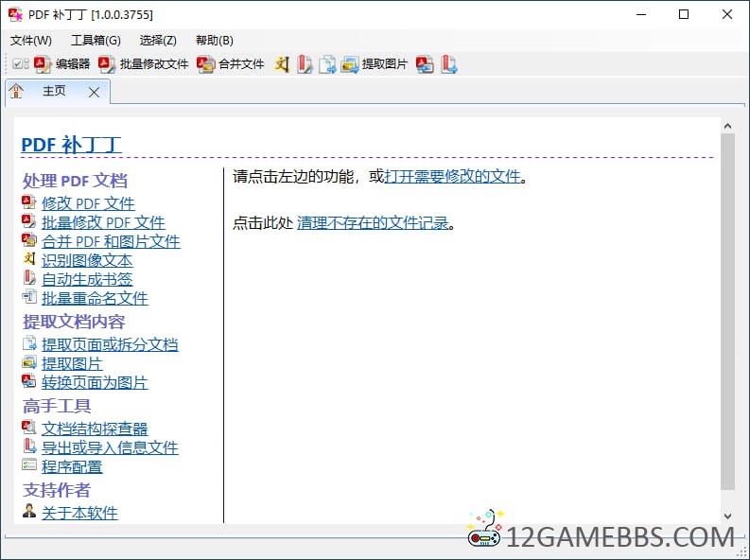750x560 pixels.
Task: Click the 提取图片 link in the sidebar
Action: click(72, 364)
